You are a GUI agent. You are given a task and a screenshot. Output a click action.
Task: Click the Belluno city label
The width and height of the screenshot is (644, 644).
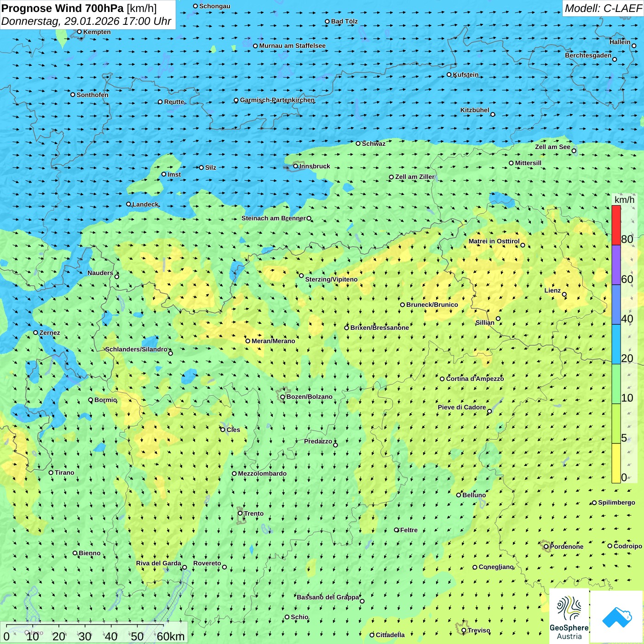(474, 495)
